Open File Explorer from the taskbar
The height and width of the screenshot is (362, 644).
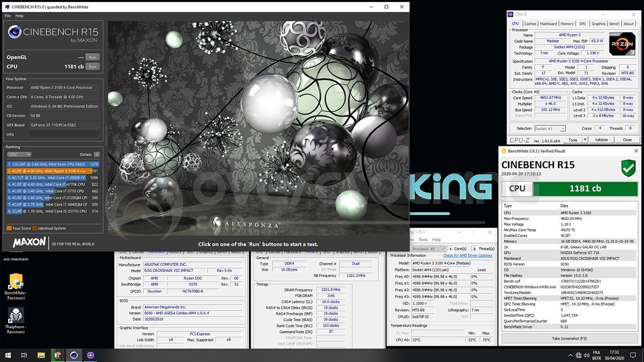[x=41, y=354]
